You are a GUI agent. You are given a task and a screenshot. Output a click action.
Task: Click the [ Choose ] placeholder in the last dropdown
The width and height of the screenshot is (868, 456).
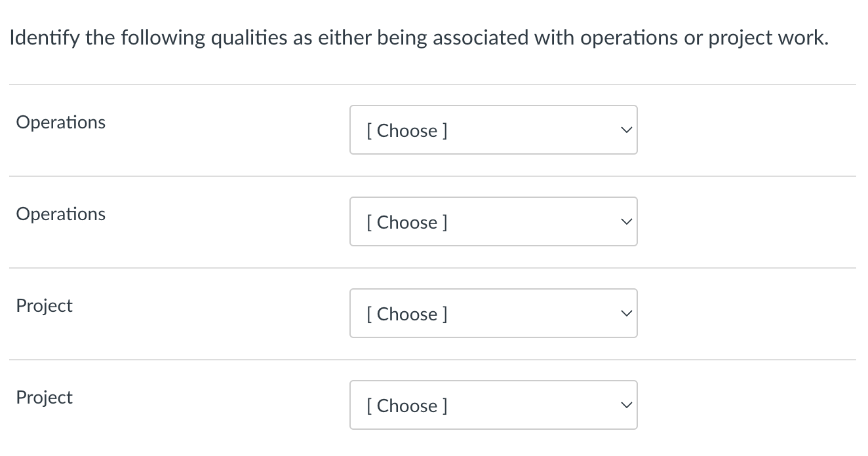[x=406, y=406]
